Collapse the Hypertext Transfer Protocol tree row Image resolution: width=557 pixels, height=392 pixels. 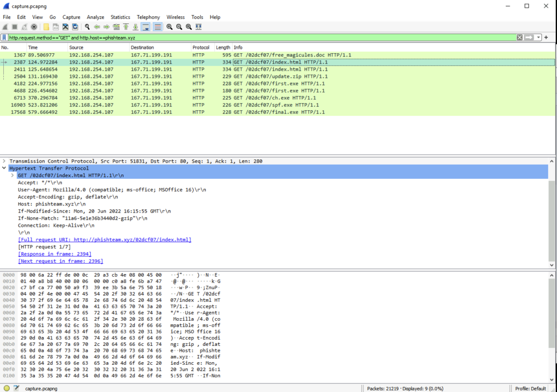4,169
